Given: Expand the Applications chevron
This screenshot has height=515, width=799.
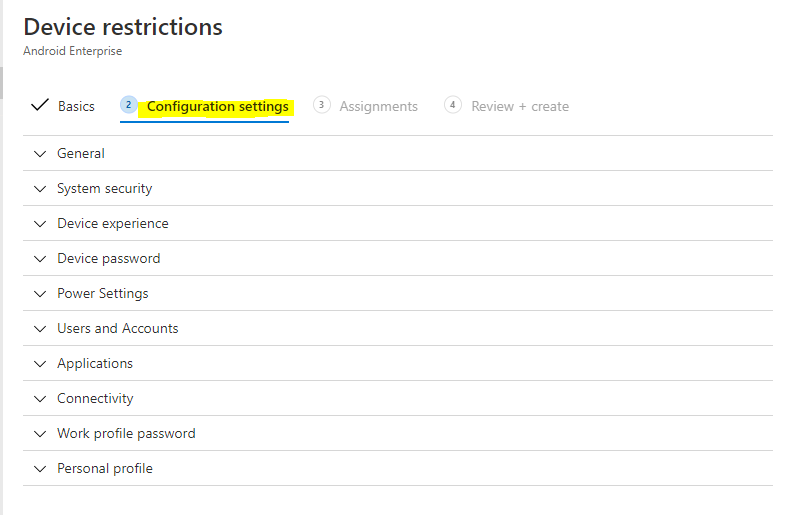Looking at the screenshot, I should click(40, 364).
